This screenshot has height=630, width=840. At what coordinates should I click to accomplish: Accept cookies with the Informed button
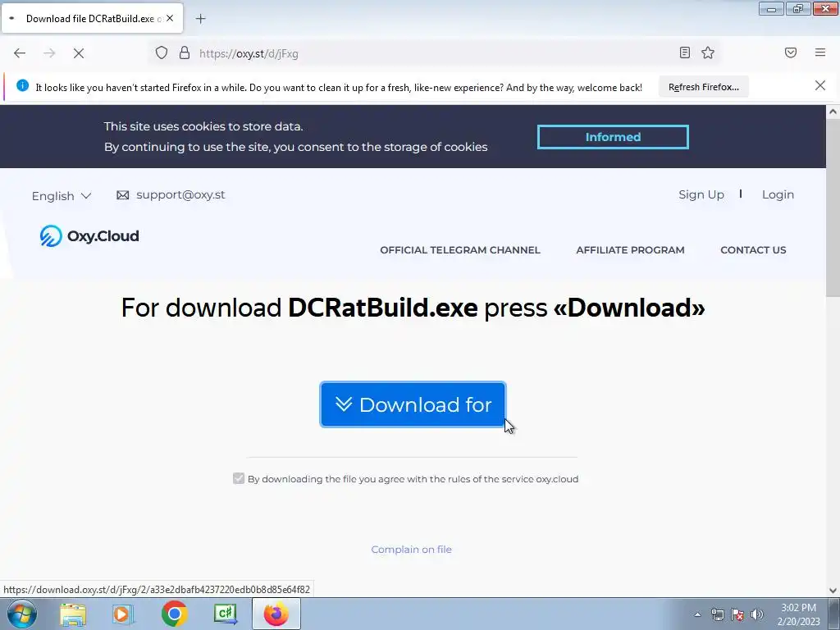click(613, 137)
